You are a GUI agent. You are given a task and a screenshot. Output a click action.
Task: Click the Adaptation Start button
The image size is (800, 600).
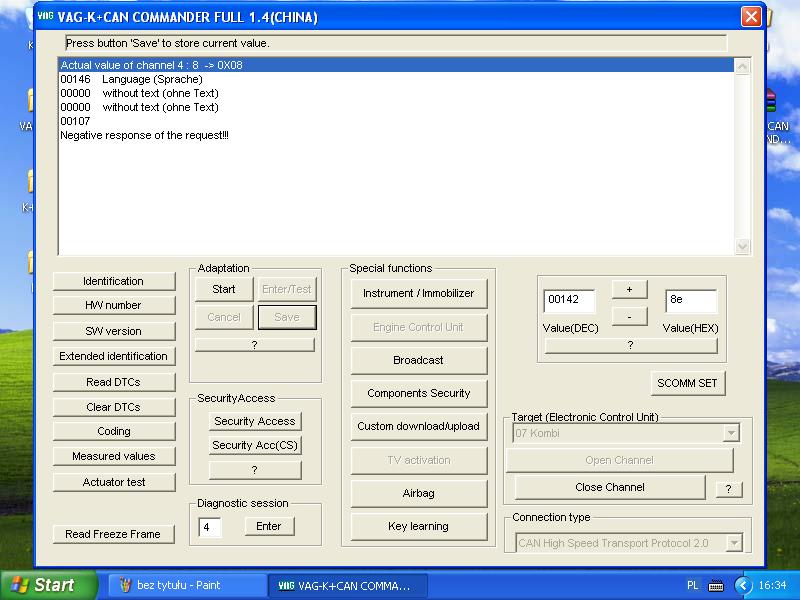click(x=224, y=289)
